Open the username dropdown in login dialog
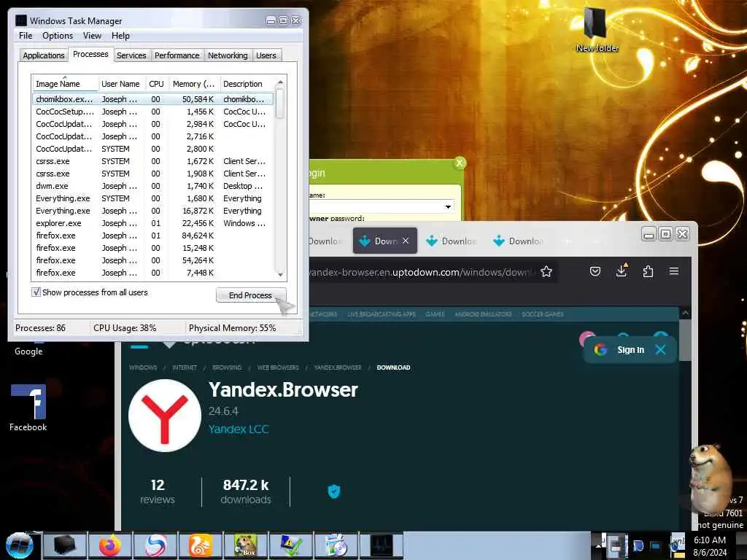The width and height of the screenshot is (747, 560). click(x=448, y=206)
